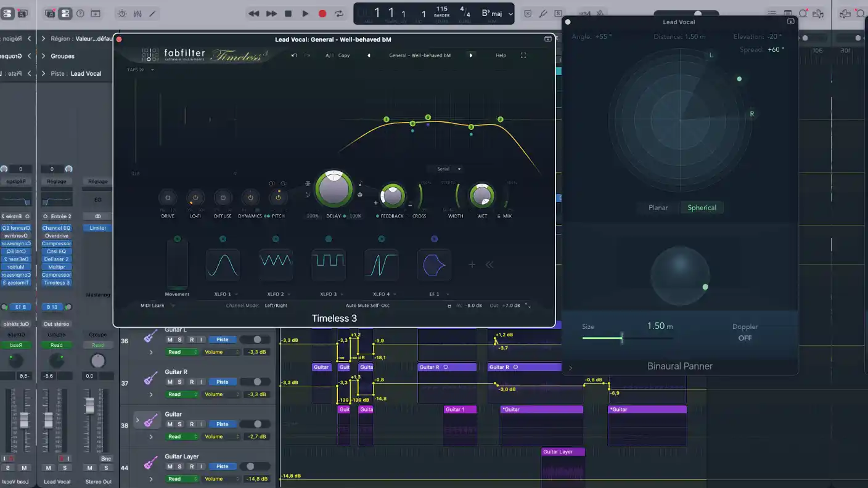
Task: Open the Channel EQ plugin slot
Action: [57, 228]
